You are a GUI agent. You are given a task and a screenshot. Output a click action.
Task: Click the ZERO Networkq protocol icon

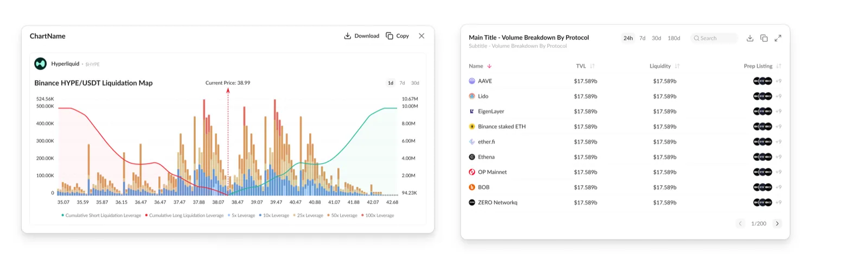(x=472, y=203)
